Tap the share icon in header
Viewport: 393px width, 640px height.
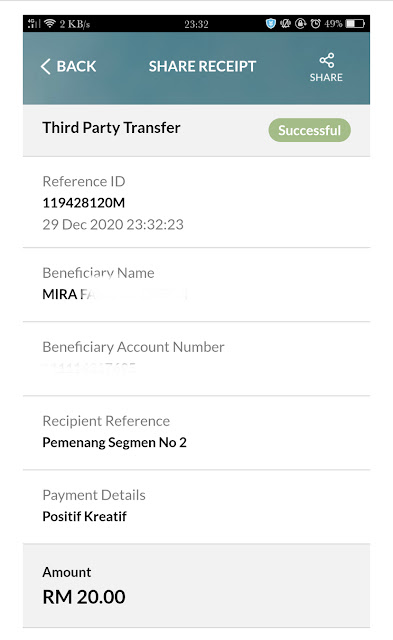[326, 61]
